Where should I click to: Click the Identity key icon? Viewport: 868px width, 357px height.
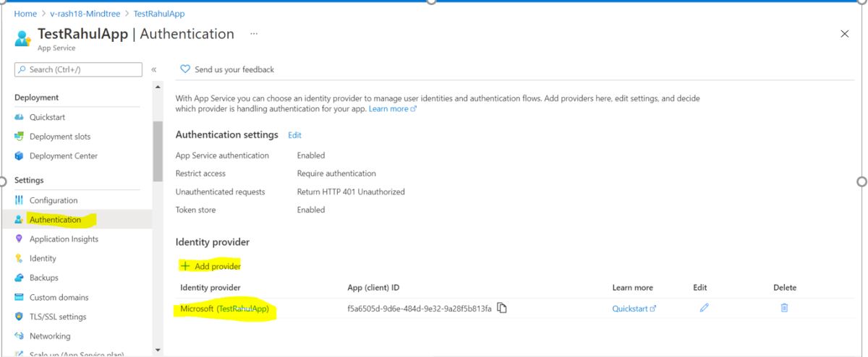20,259
